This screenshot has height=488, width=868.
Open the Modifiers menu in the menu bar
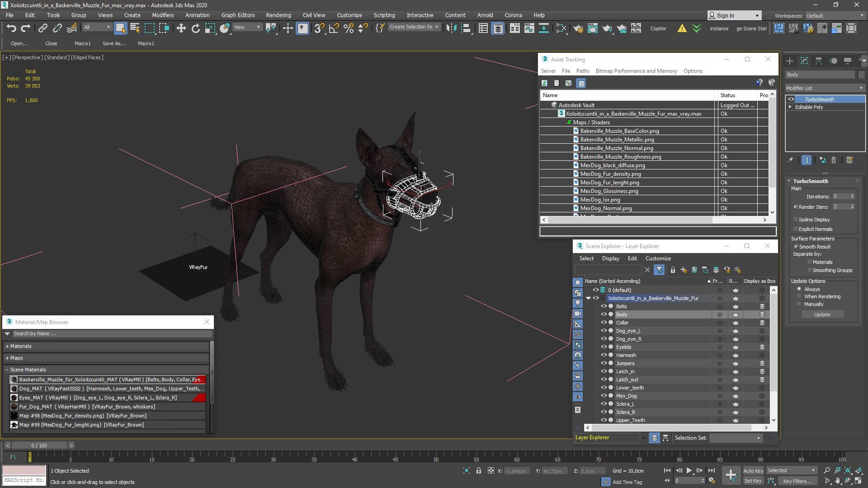pyautogui.click(x=162, y=15)
